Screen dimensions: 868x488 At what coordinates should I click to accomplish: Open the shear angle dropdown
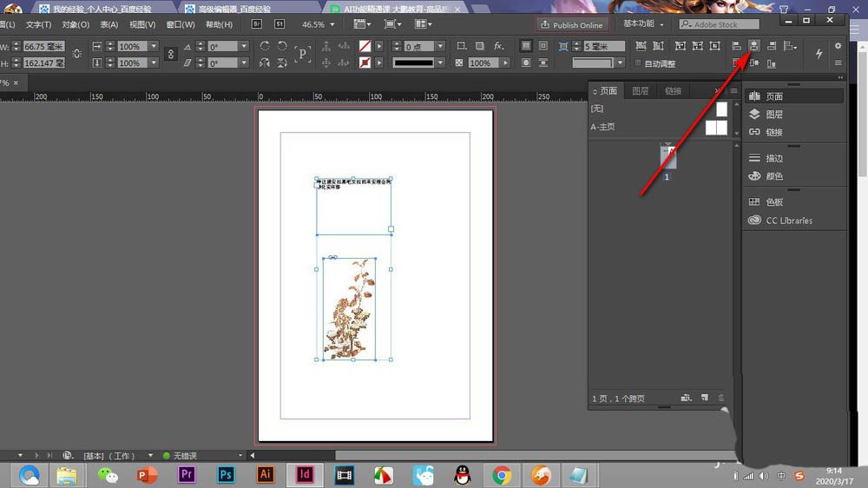point(244,63)
